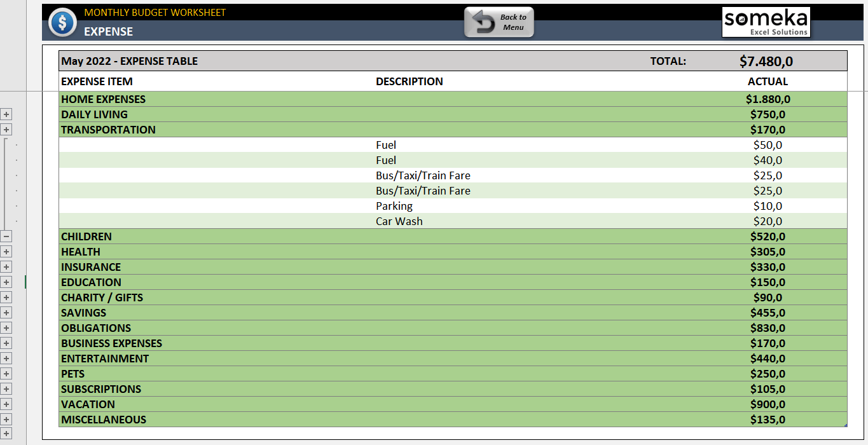This screenshot has height=445, width=868.
Task: Click the Someka Excel Solutions logo
Action: [x=766, y=22]
